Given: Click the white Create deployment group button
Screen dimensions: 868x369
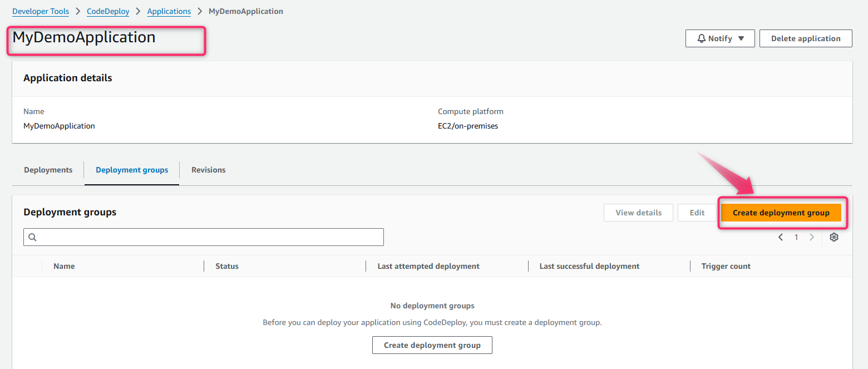Looking at the screenshot, I should coord(432,345).
